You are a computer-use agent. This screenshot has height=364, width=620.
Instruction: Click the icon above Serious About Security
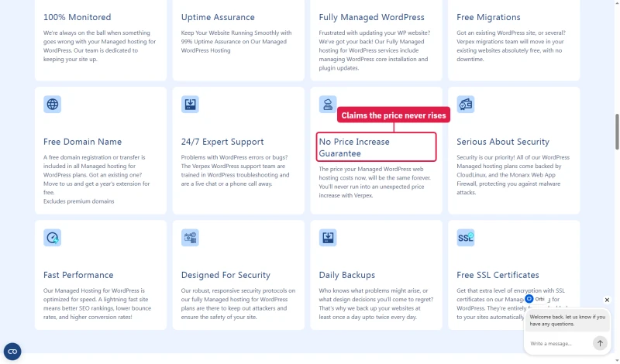pos(466,105)
